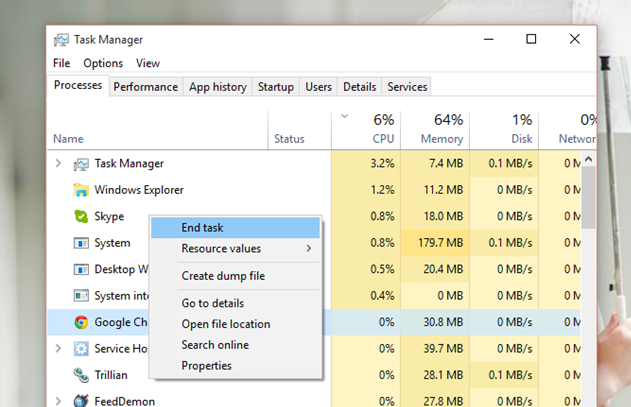631x407 pixels.
Task: Click the Trillian process icon
Action: click(81, 375)
